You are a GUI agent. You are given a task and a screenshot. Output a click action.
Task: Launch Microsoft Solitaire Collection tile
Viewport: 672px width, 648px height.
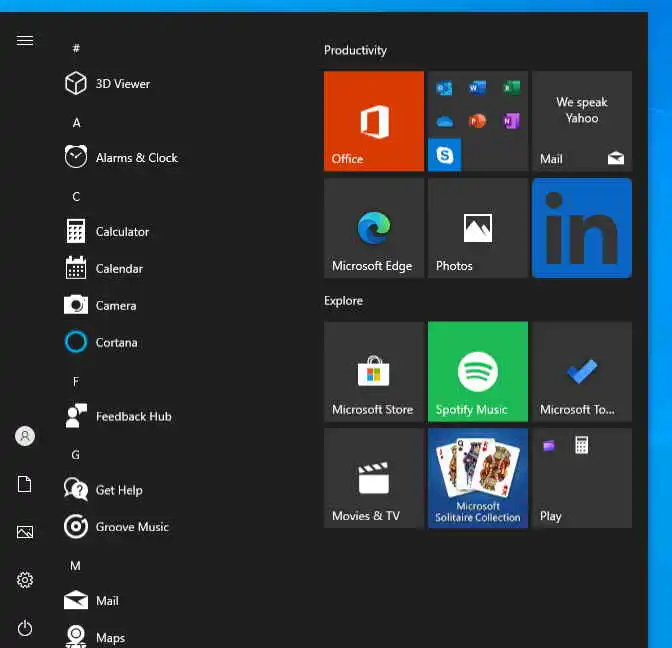(x=478, y=478)
